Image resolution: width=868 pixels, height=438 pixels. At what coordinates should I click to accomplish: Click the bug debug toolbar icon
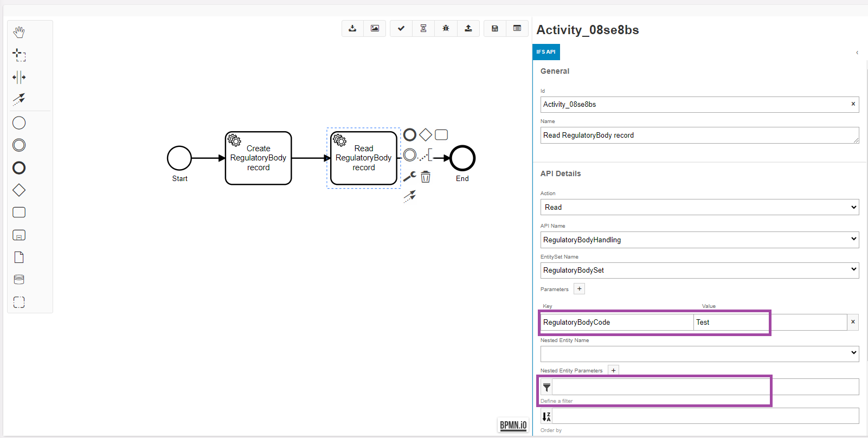tap(446, 28)
